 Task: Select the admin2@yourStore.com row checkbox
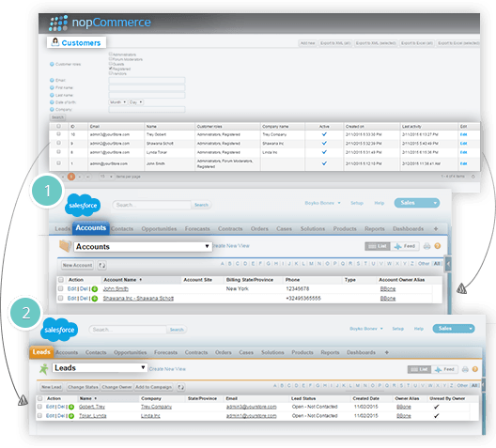58,143
